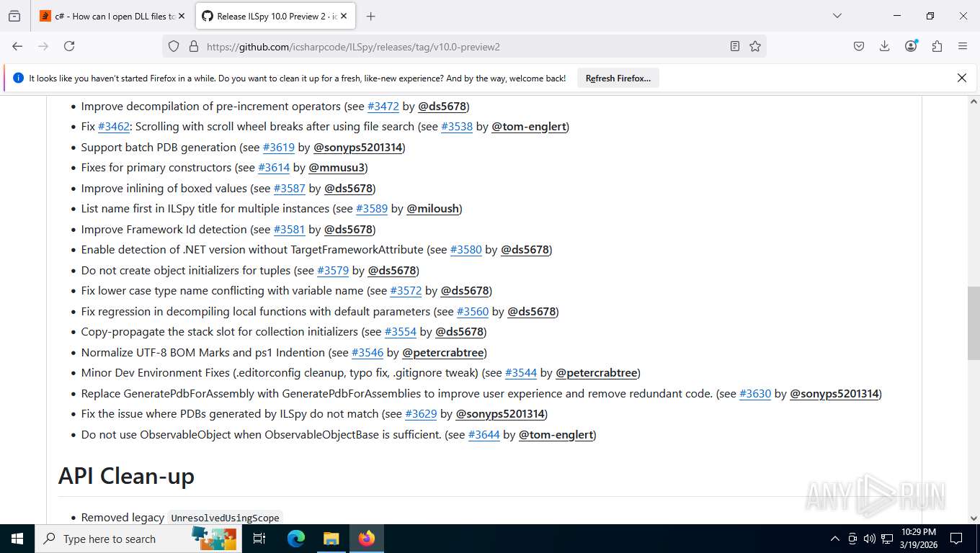Click the UnresolvedUsingScope code text
980x553 pixels.
(225, 518)
